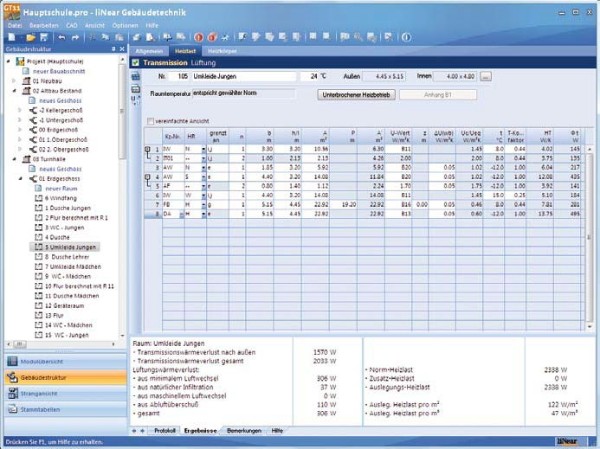Open the Bemerkungen bottom tab
This screenshot has width=600, height=449.
(244, 431)
